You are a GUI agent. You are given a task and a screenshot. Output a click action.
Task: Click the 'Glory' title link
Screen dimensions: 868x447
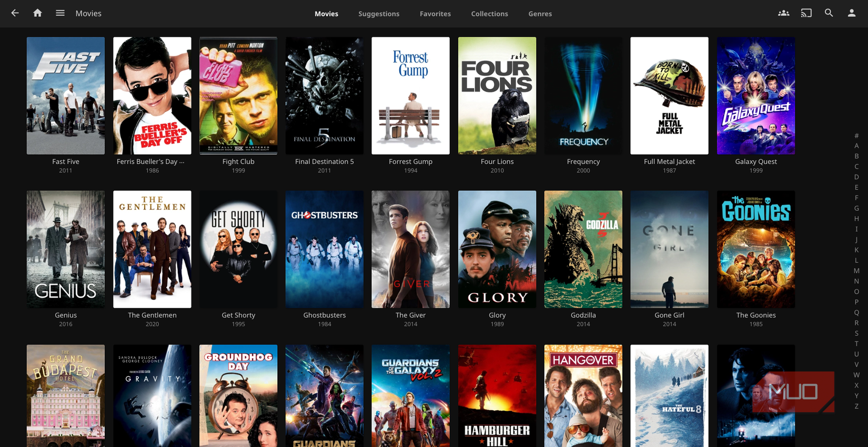tap(497, 315)
